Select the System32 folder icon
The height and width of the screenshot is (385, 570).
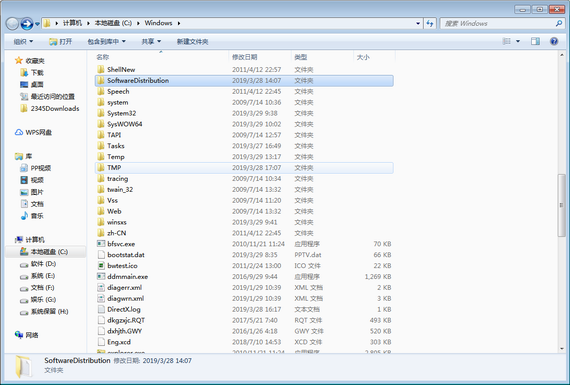(x=101, y=113)
